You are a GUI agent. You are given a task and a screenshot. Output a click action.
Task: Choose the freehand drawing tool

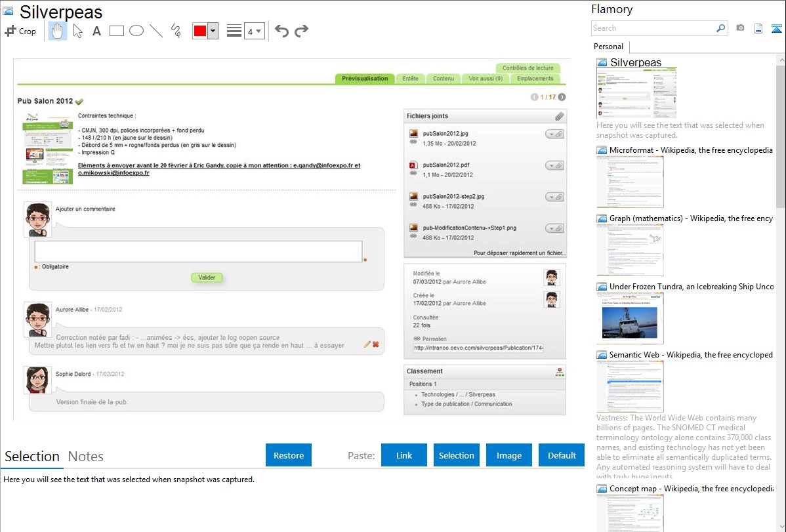coord(176,31)
